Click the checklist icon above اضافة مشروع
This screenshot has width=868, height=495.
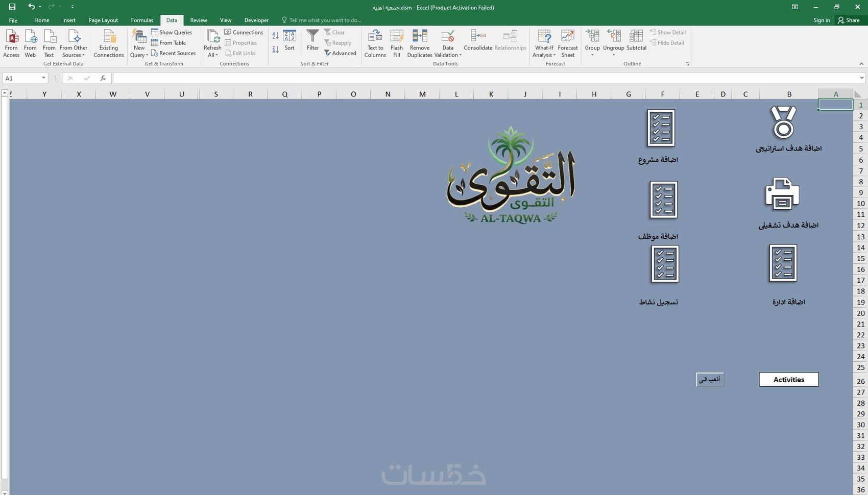click(x=661, y=128)
